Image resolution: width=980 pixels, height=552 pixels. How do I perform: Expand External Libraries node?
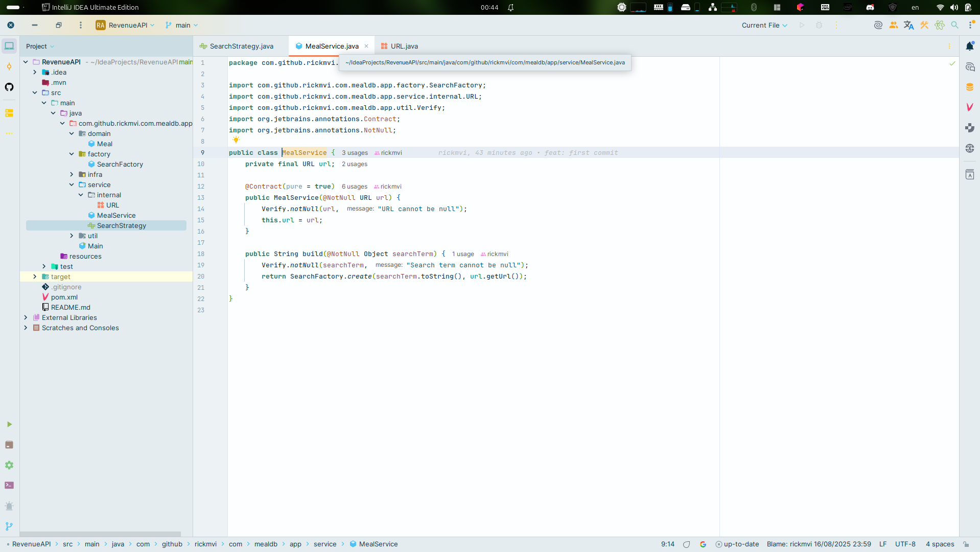click(26, 317)
